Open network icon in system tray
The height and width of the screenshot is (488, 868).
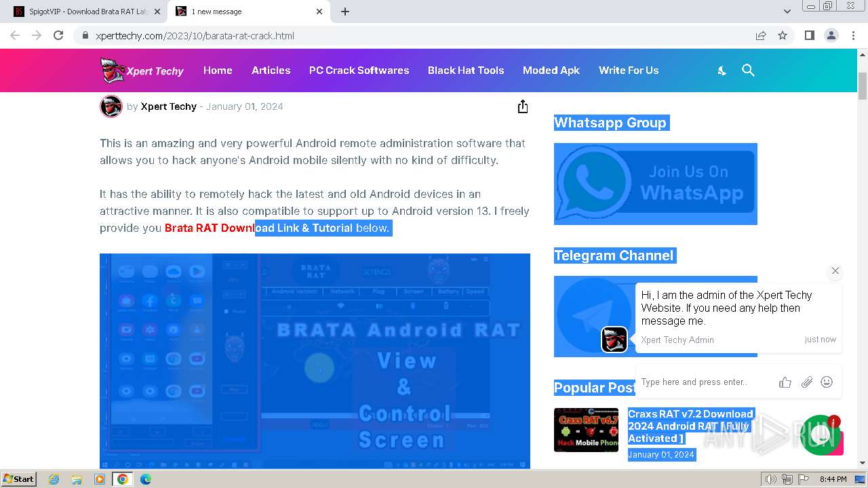pos(787,479)
